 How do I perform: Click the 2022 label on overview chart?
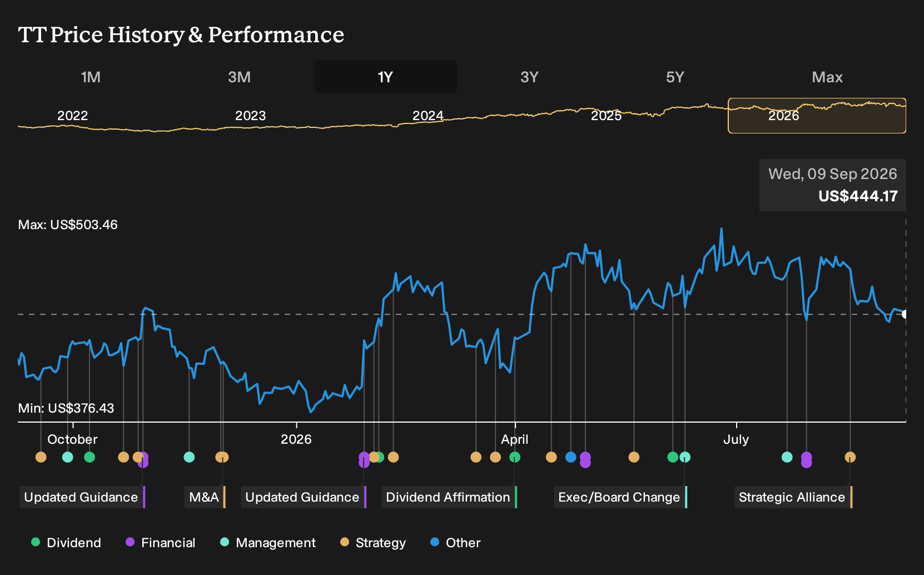click(x=73, y=116)
